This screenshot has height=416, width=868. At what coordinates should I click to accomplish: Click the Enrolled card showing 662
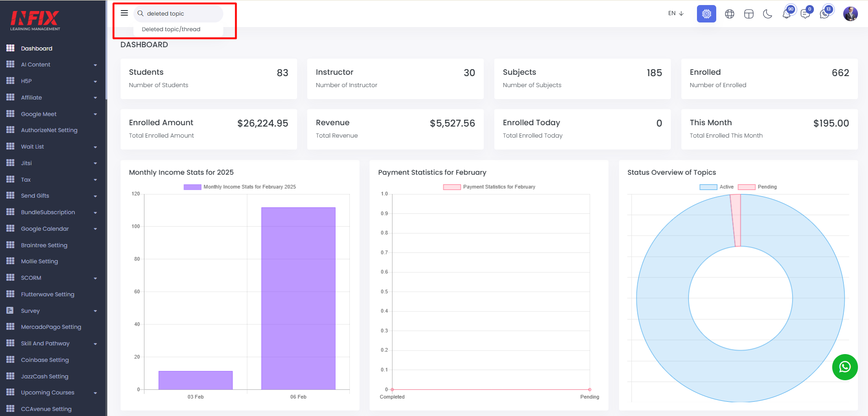point(769,78)
